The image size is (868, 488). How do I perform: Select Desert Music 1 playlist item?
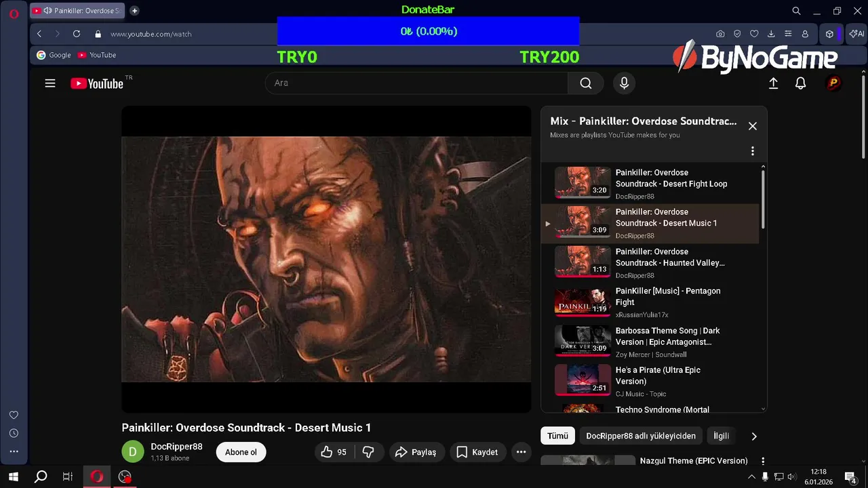pyautogui.click(x=650, y=223)
